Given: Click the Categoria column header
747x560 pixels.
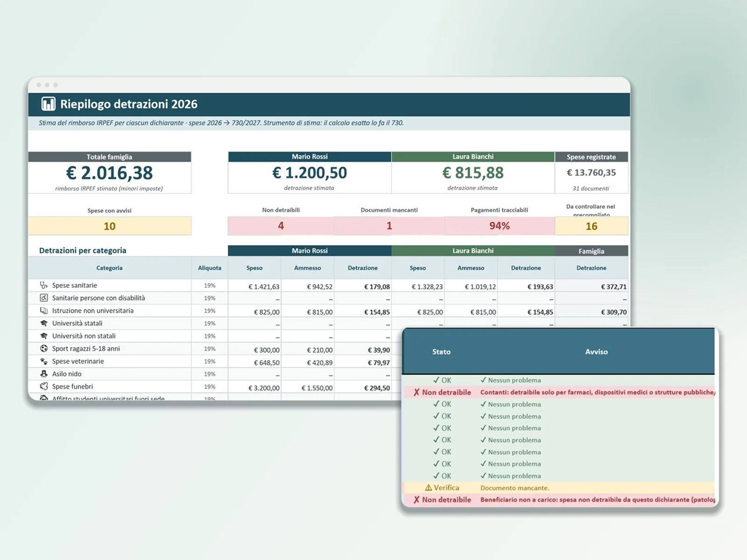Looking at the screenshot, I should (x=109, y=268).
